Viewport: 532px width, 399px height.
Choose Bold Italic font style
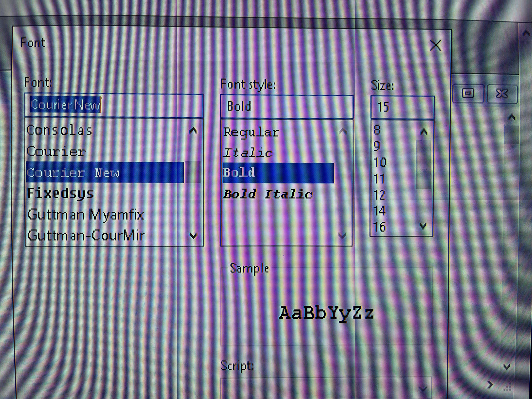278,194
